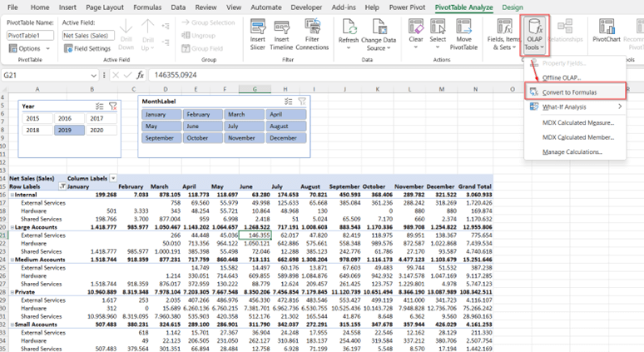Select 2018 in Year slicer
The width and height of the screenshot is (644, 352).
37,130
